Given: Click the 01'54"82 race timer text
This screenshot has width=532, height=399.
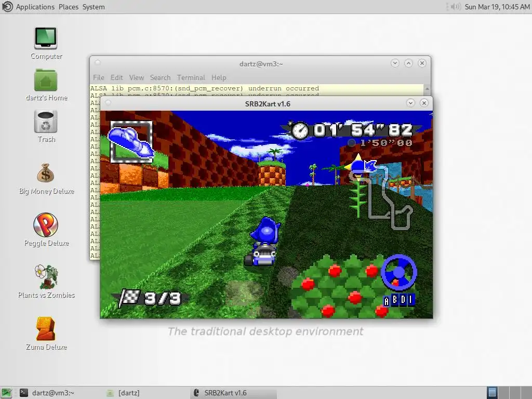Looking at the screenshot, I should (x=363, y=130).
